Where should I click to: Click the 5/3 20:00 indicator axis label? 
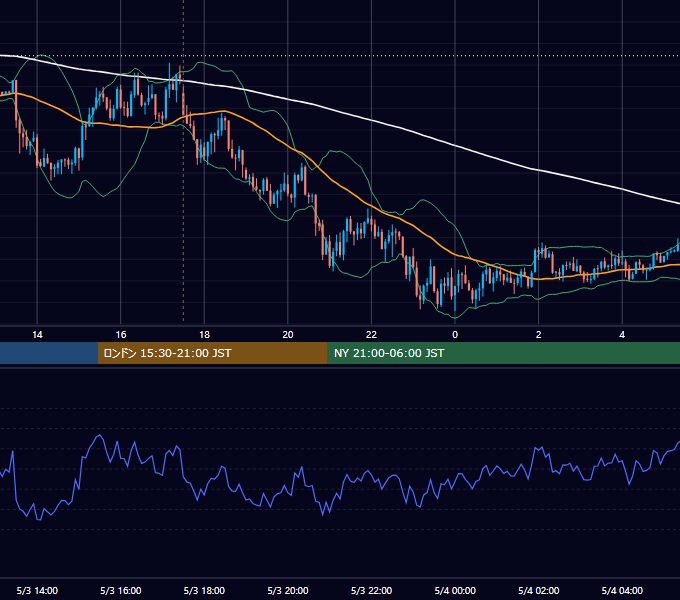click(288, 590)
